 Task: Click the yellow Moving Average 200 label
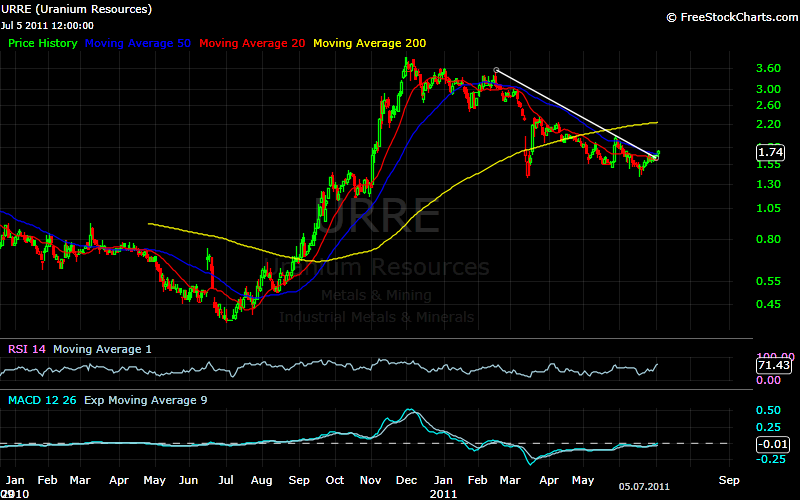pyautogui.click(x=369, y=44)
